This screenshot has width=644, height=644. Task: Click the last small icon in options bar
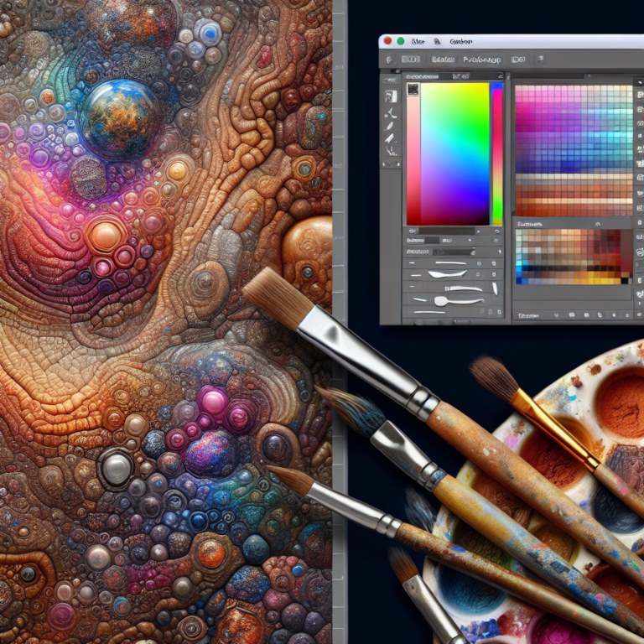(x=540, y=60)
